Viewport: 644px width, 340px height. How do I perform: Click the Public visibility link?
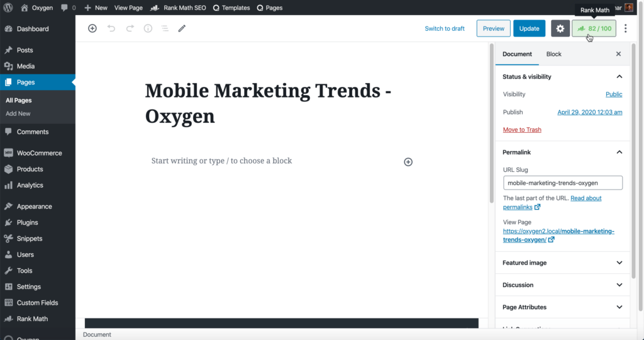click(614, 94)
